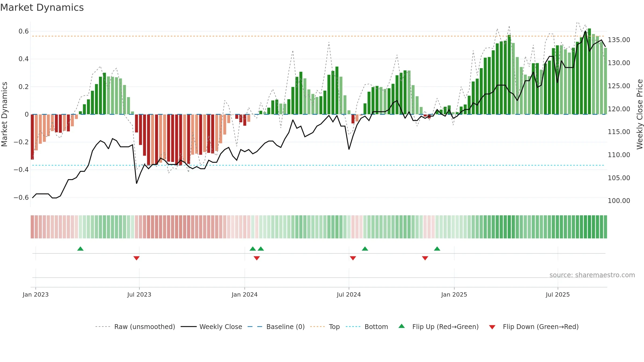
Task: Toggle the Baseline (0) legend entry
Action: (x=276, y=327)
